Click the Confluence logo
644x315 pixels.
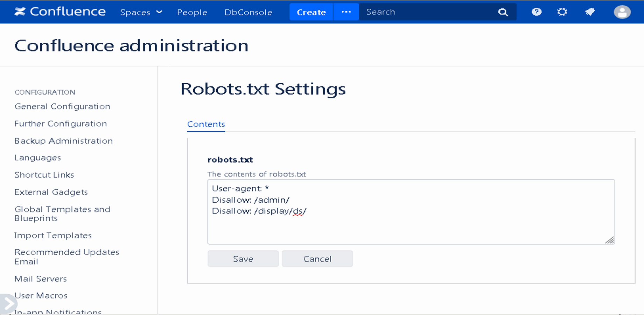coord(60,12)
